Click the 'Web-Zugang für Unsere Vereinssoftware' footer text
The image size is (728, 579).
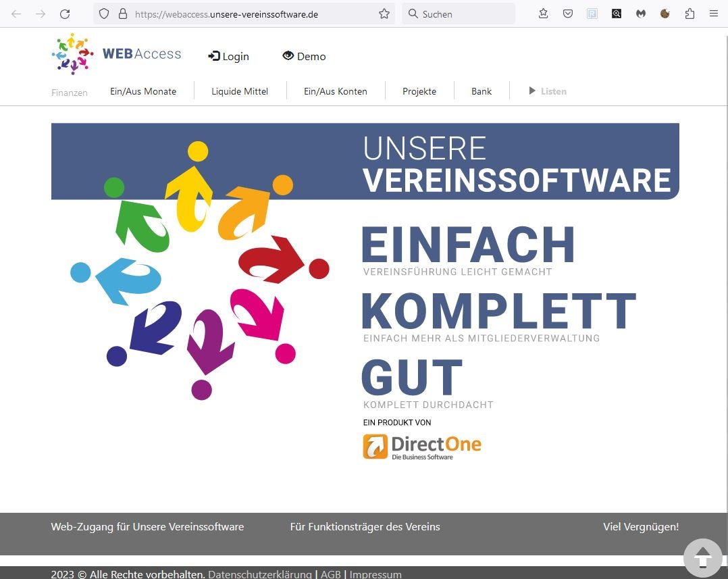pyautogui.click(x=147, y=526)
